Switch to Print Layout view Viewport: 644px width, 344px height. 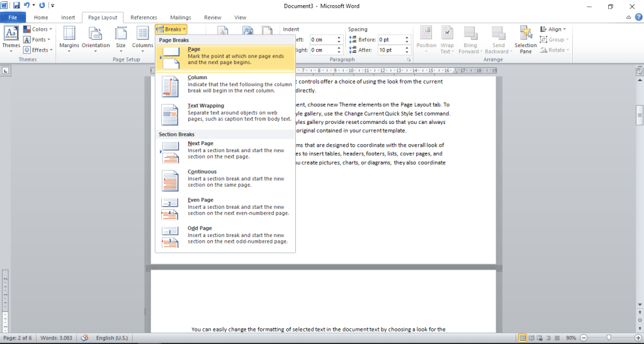tap(522, 338)
